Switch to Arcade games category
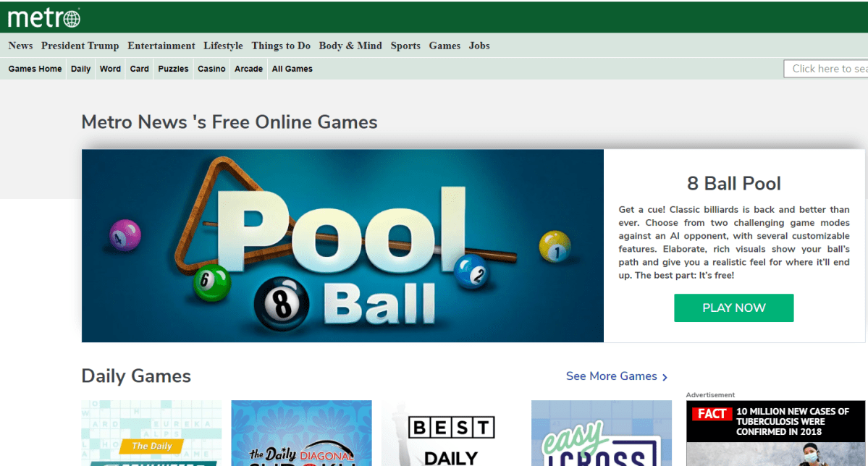This screenshot has width=868, height=466. [x=248, y=69]
